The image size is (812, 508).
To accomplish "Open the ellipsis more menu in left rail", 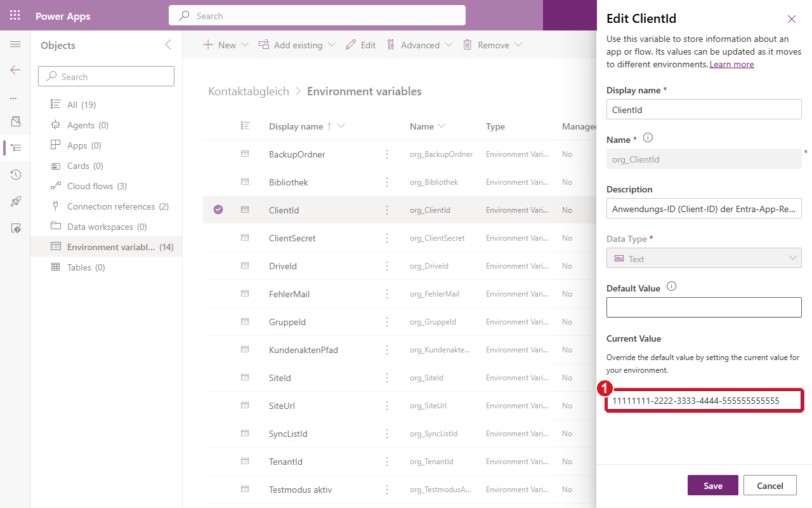I will [x=13, y=98].
